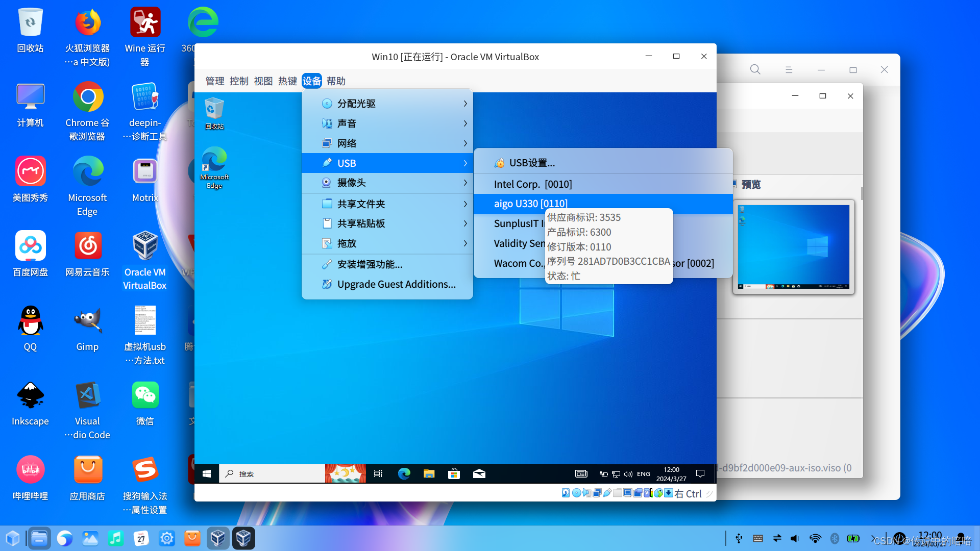The image size is (980, 551).
Task: Click the guest Windows Start button
Action: [207, 473]
